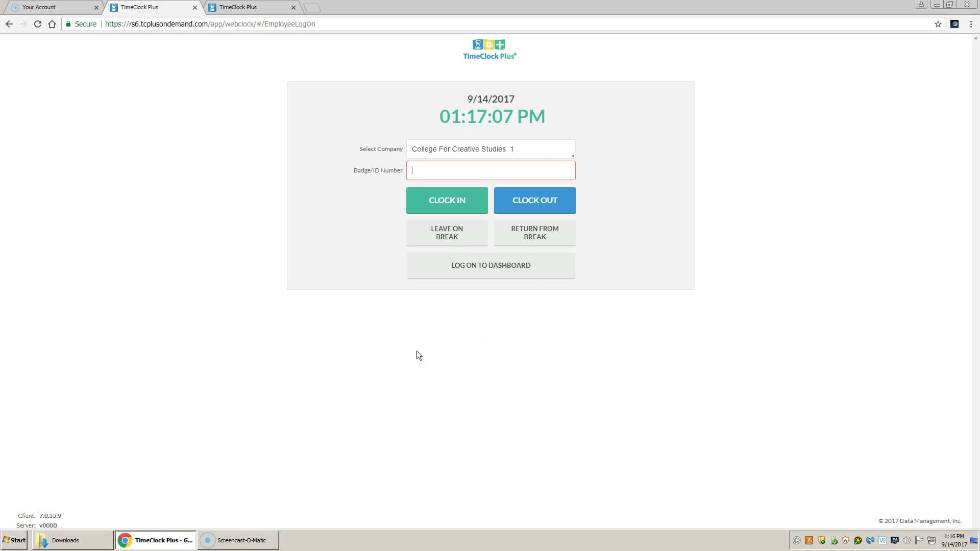980x551 pixels.
Task: Click the green CLOCK IN button
Action: coord(447,200)
